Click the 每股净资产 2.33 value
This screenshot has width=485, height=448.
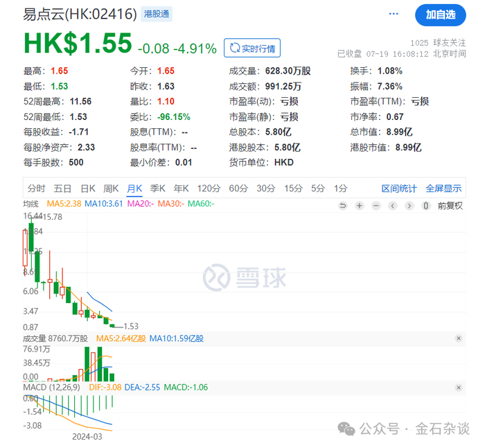(87, 147)
